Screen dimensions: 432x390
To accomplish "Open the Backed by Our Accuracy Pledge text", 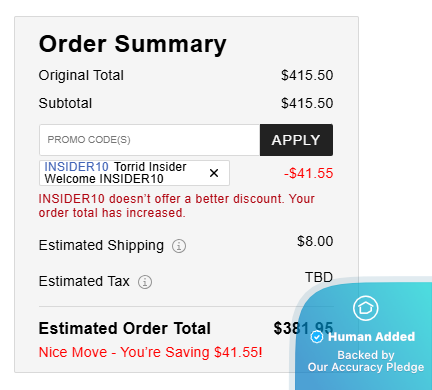I will click(366, 361).
